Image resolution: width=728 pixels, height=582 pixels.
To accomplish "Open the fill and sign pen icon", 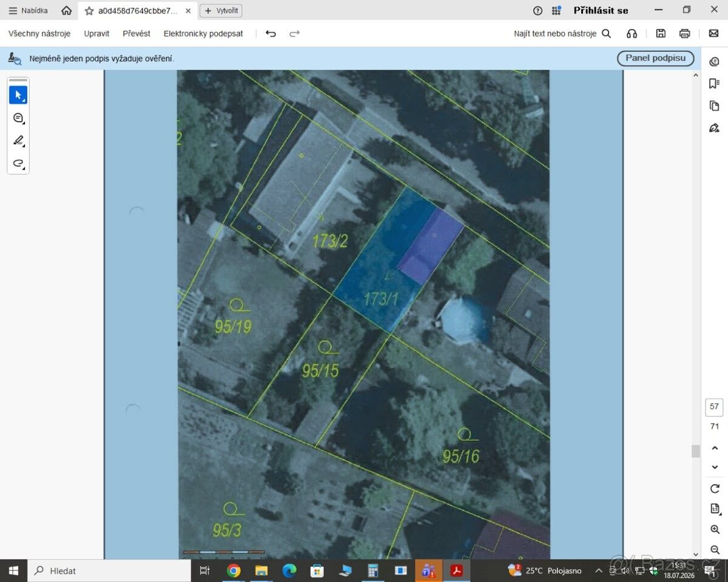I will pyautogui.click(x=715, y=128).
